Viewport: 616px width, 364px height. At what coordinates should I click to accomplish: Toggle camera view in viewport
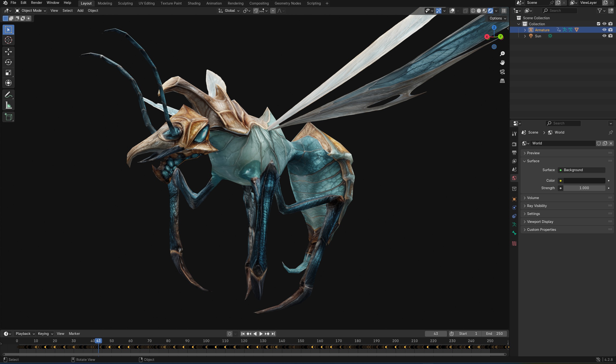502,72
